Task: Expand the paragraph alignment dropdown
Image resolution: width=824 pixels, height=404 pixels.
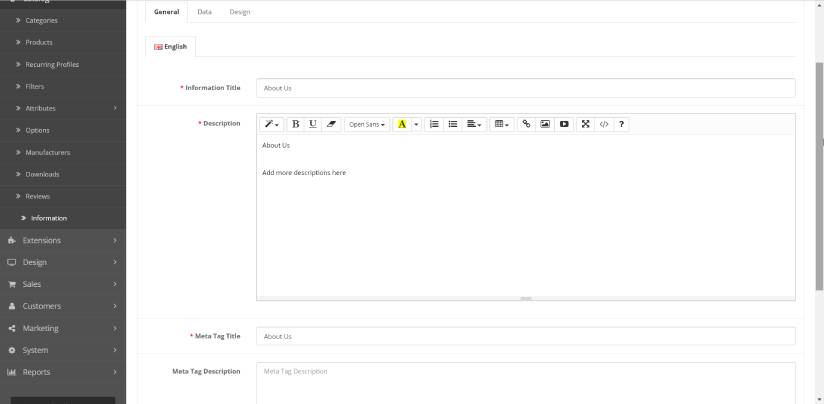Action: [x=474, y=124]
